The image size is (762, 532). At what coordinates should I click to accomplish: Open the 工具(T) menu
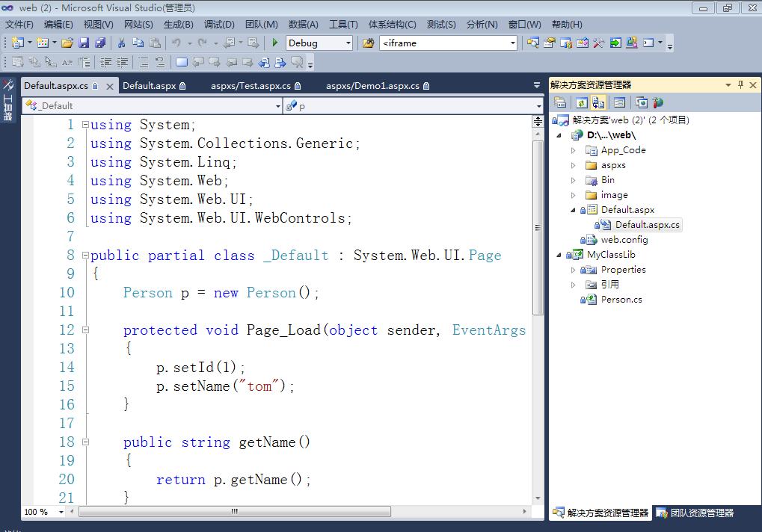[343, 24]
